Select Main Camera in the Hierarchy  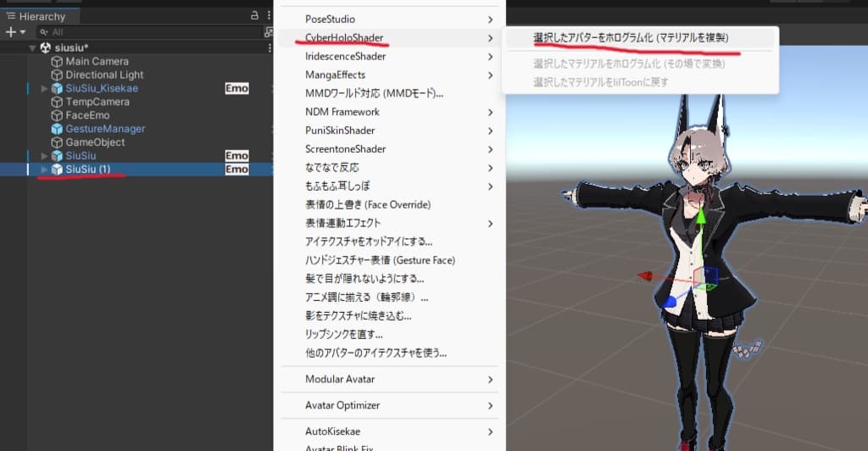tap(97, 61)
